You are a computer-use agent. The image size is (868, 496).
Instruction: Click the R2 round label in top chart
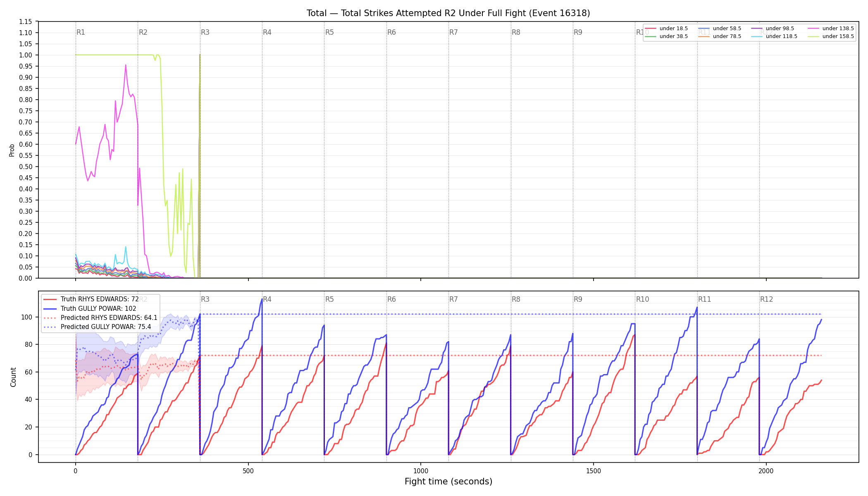click(x=143, y=32)
